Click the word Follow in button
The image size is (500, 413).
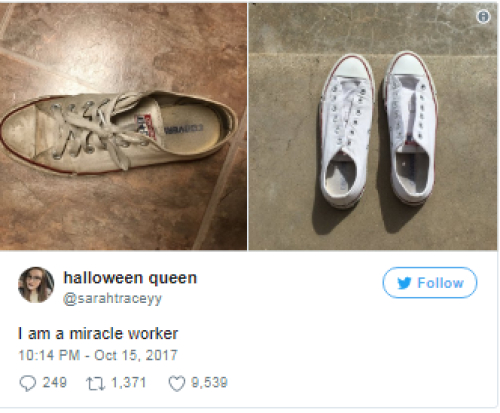(440, 283)
